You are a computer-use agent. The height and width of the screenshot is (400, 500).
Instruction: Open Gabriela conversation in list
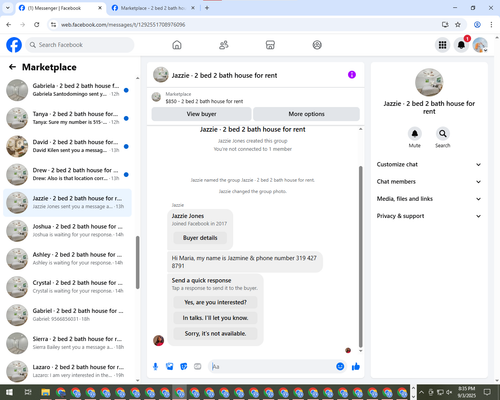click(x=67, y=90)
